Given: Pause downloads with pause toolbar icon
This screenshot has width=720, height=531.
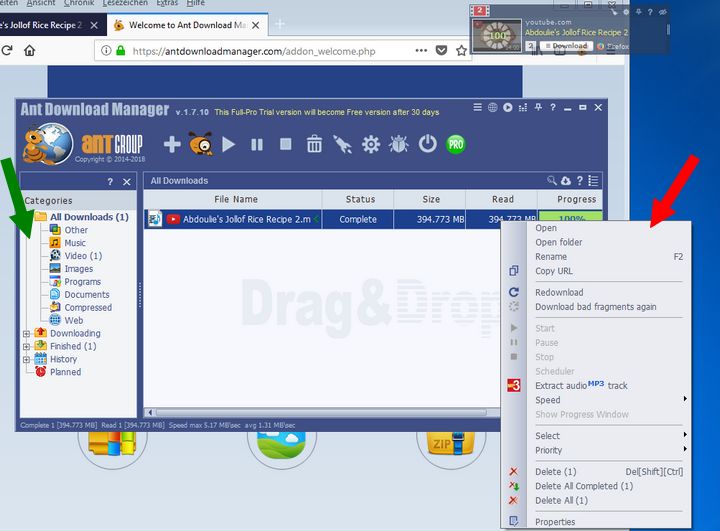Looking at the screenshot, I should [257, 145].
